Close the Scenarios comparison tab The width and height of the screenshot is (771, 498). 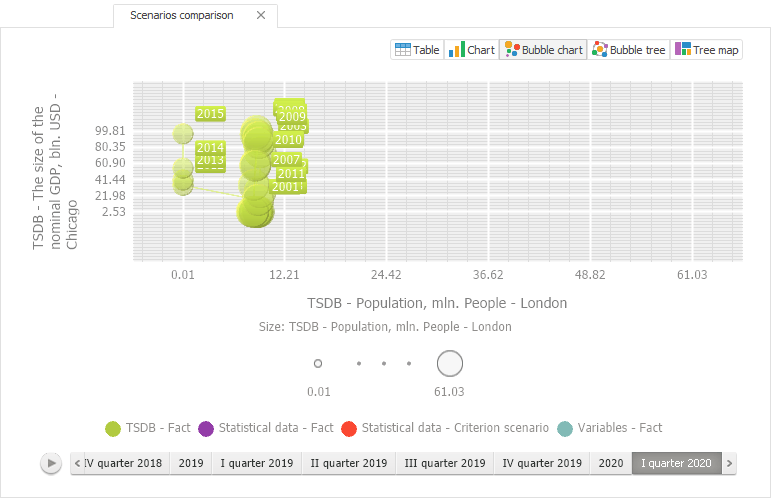coord(261,16)
